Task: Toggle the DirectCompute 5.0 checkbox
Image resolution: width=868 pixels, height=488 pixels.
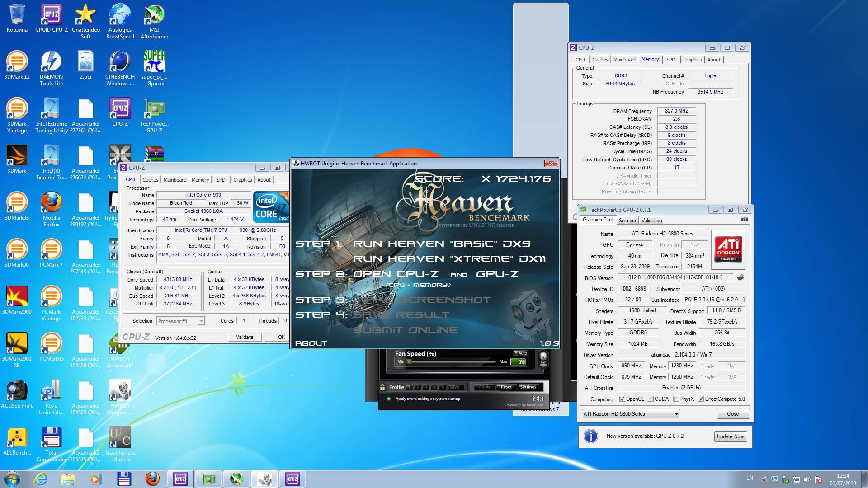Action: 701,399
